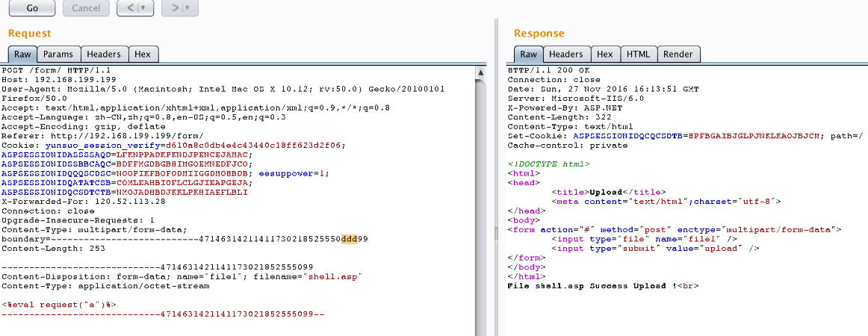Open the Request Hex tab
This screenshot has width=868, height=336.
143,55
